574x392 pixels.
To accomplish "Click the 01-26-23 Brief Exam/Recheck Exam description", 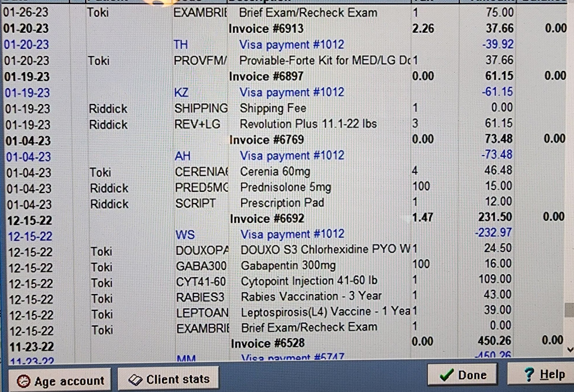I will click(x=308, y=13).
